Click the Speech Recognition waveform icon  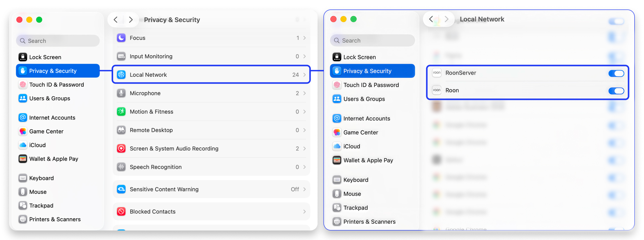coord(121,167)
